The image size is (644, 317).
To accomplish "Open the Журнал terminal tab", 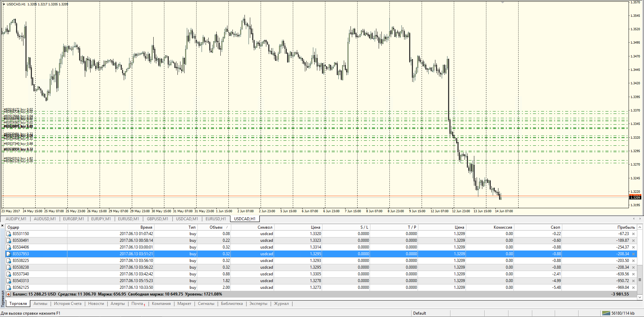I will tap(281, 304).
